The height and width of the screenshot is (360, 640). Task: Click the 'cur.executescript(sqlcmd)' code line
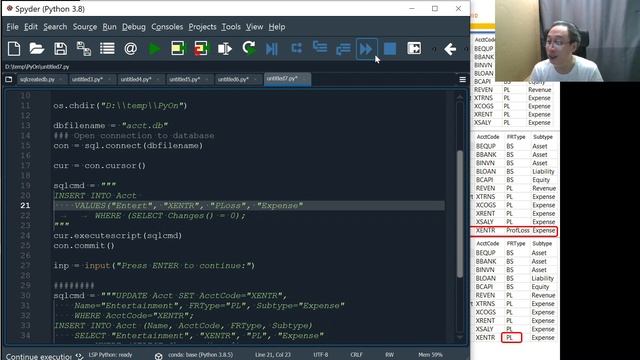coord(118,236)
